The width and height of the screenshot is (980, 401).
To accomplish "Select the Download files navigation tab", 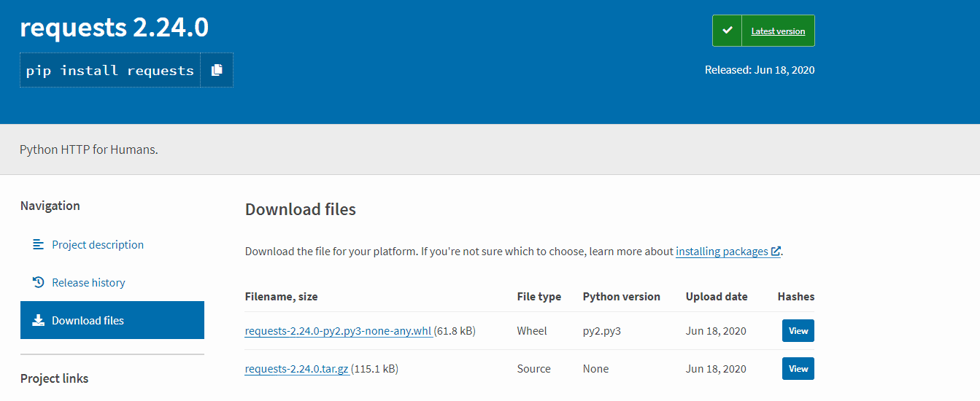I will (112, 320).
